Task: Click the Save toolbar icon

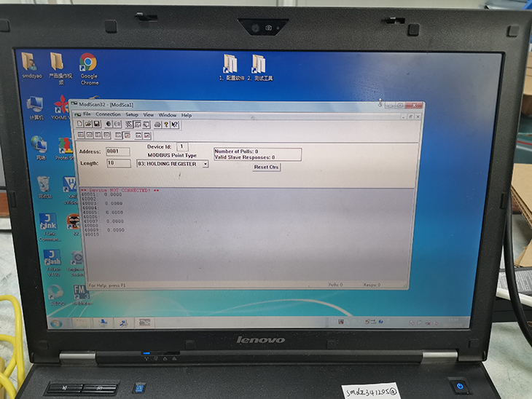Action: [96, 125]
